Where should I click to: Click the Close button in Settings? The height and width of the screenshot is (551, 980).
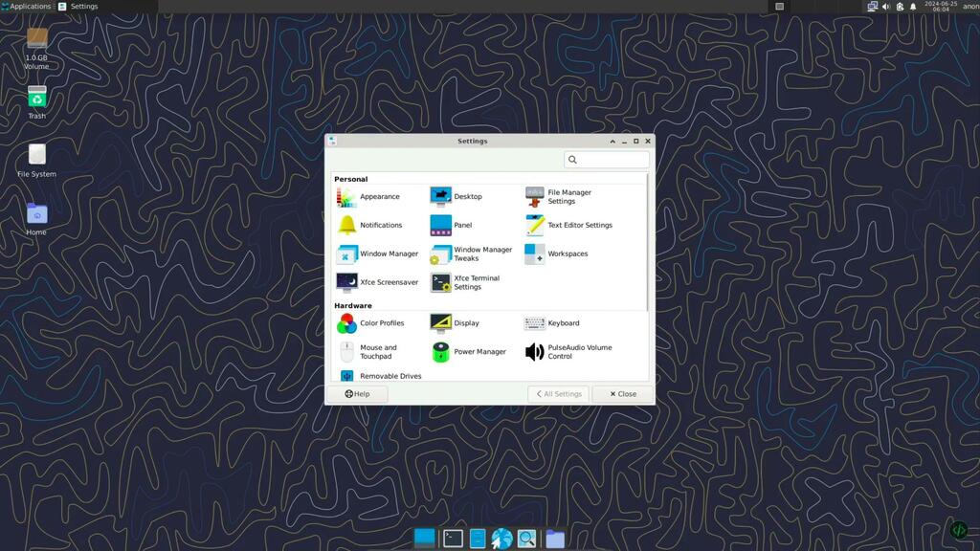623,394
